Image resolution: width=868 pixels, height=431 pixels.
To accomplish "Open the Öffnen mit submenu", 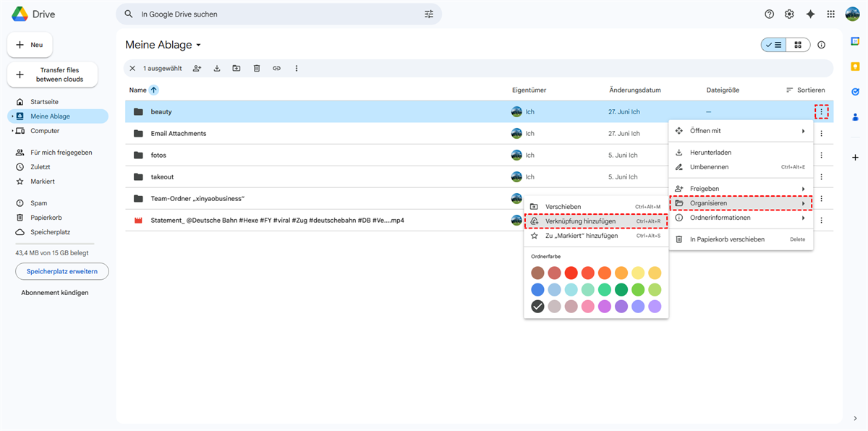I will point(740,131).
